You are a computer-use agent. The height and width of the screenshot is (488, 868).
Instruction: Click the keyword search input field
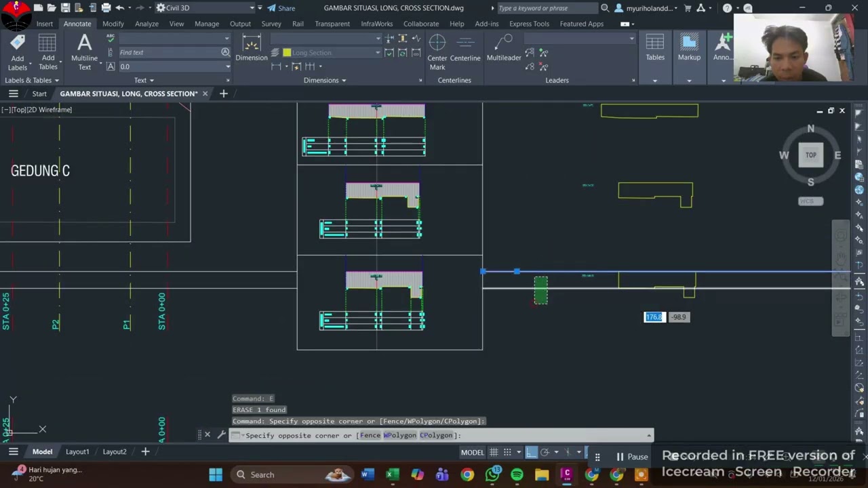[x=547, y=8]
